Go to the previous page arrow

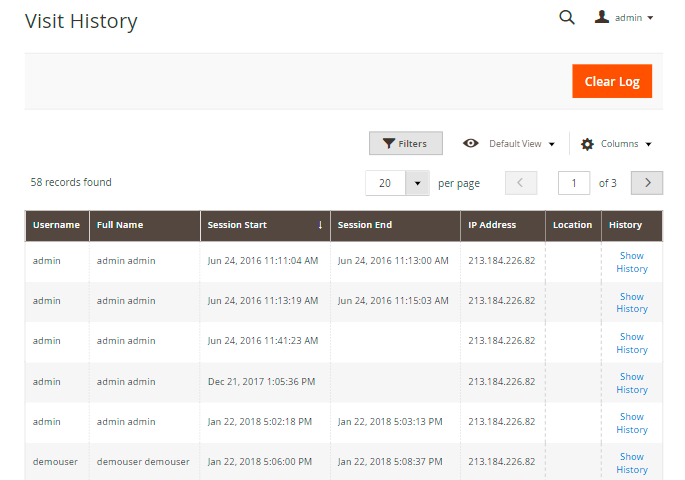[x=521, y=183]
